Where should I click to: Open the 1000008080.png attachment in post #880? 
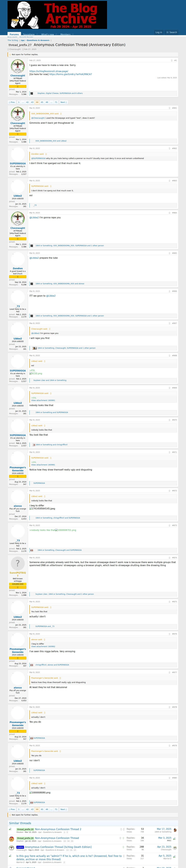point(40,792)
